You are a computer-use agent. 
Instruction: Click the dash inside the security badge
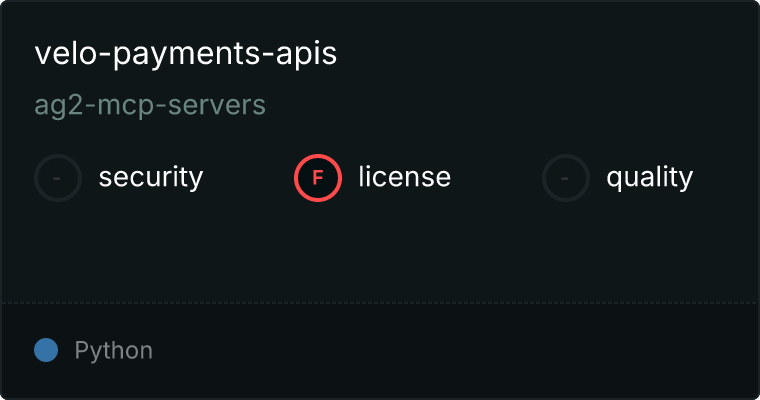tap(58, 178)
